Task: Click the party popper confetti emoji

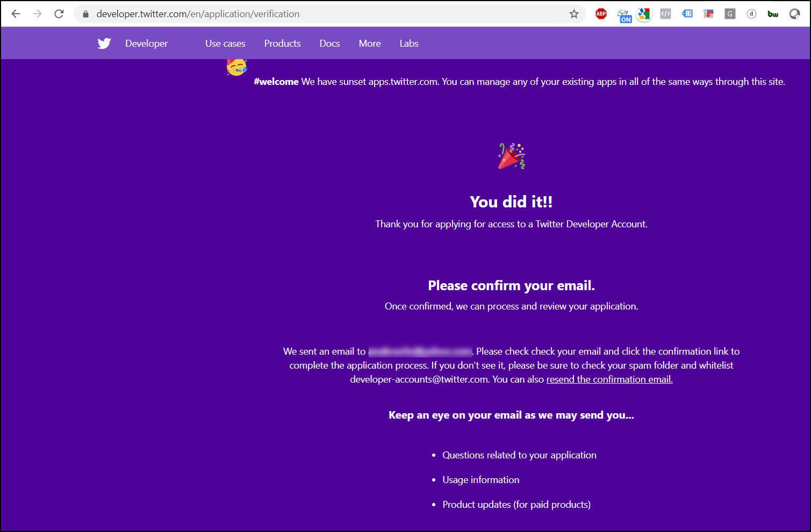Action: (x=512, y=156)
